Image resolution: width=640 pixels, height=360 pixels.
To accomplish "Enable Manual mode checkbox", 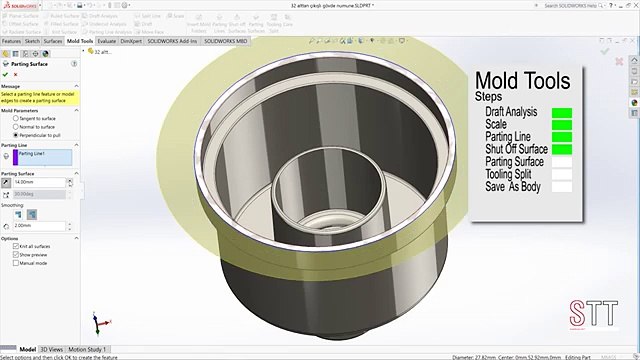I will [x=16, y=263].
